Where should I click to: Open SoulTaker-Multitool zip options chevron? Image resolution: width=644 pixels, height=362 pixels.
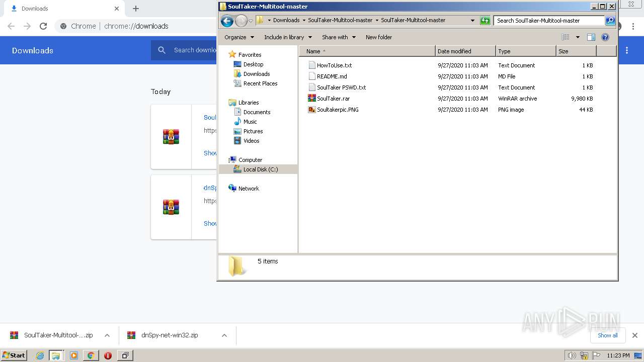(107, 335)
